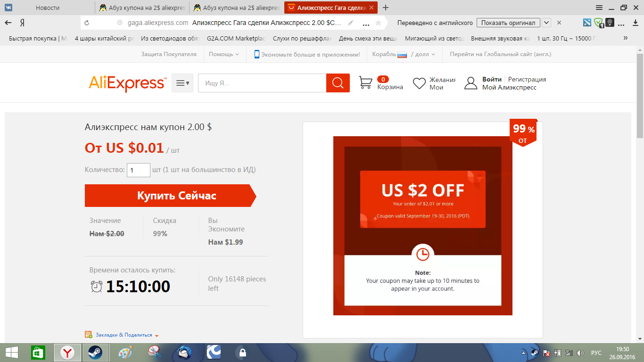Open Paint from the taskbar
This screenshot has width=644, height=362.
pyautogui.click(x=125, y=353)
